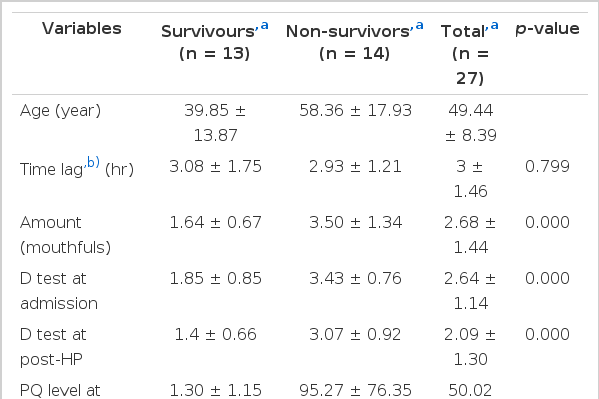
Task: Select the p-value column header
Action: [x=547, y=29]
